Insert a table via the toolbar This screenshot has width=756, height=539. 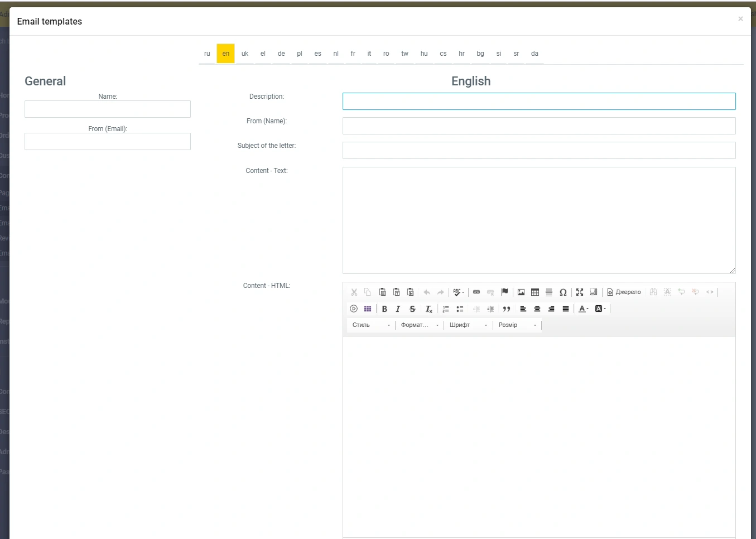(535, 292)
